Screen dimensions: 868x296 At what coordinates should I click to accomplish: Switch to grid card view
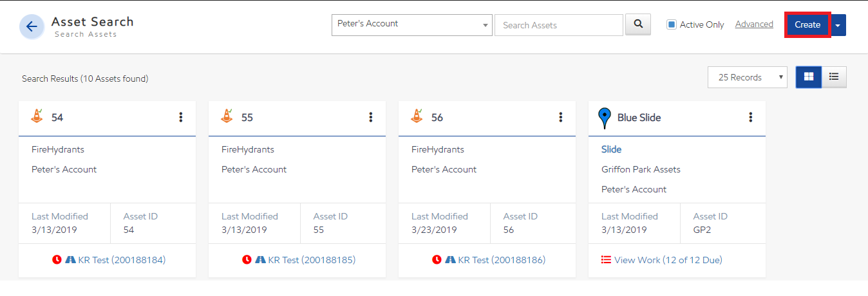(x=808, y=77)
